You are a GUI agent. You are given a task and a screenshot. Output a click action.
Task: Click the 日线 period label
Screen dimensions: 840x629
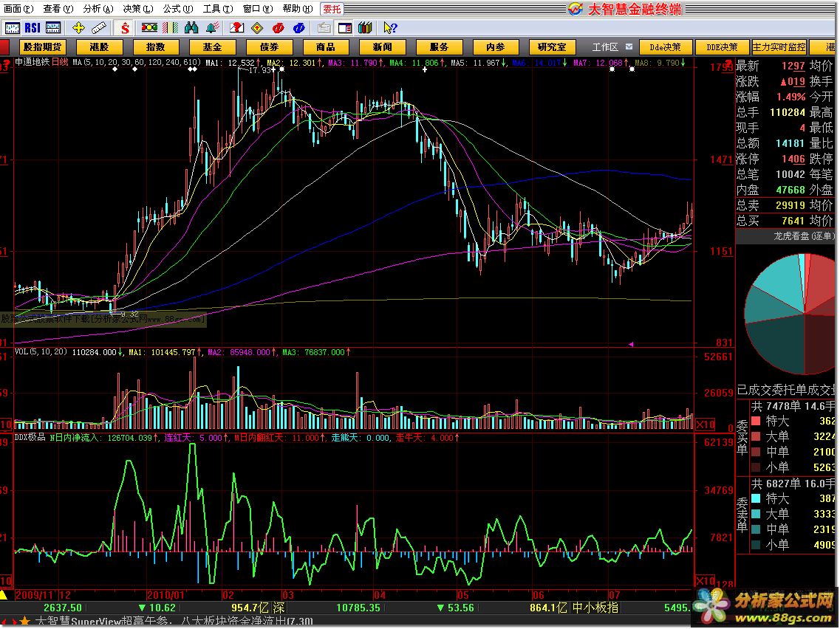coord(60,62)
